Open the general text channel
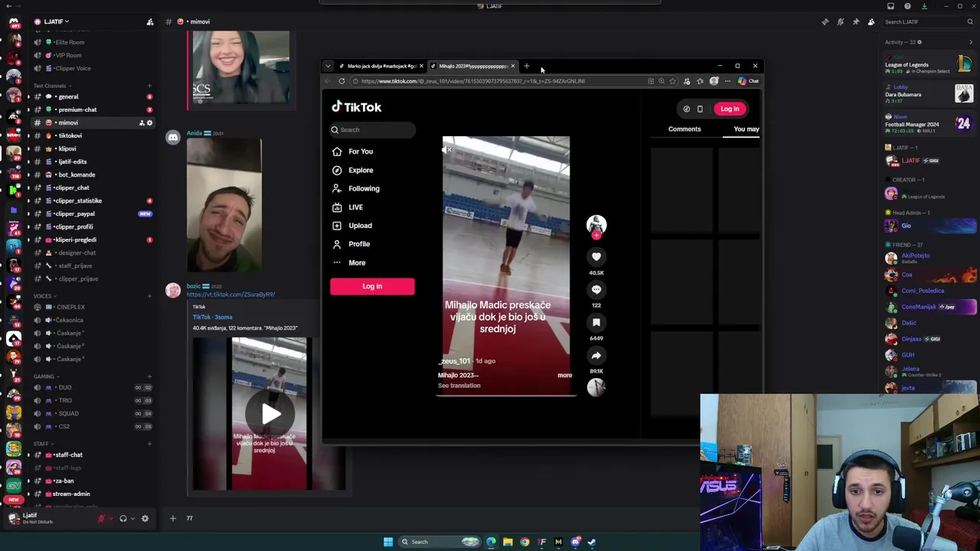 click(68, 97)
